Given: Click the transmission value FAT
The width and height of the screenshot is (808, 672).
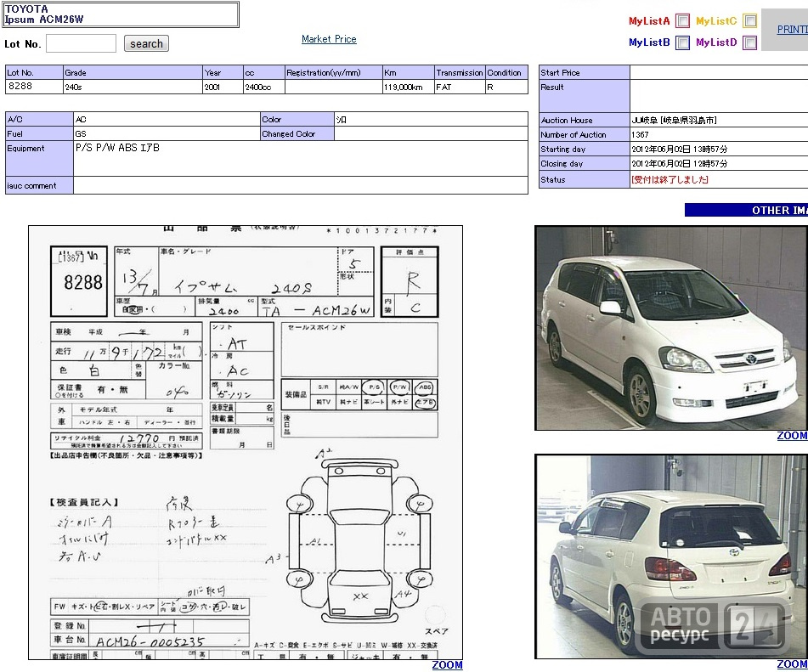Looking at the screenshot, I should 444,88.
